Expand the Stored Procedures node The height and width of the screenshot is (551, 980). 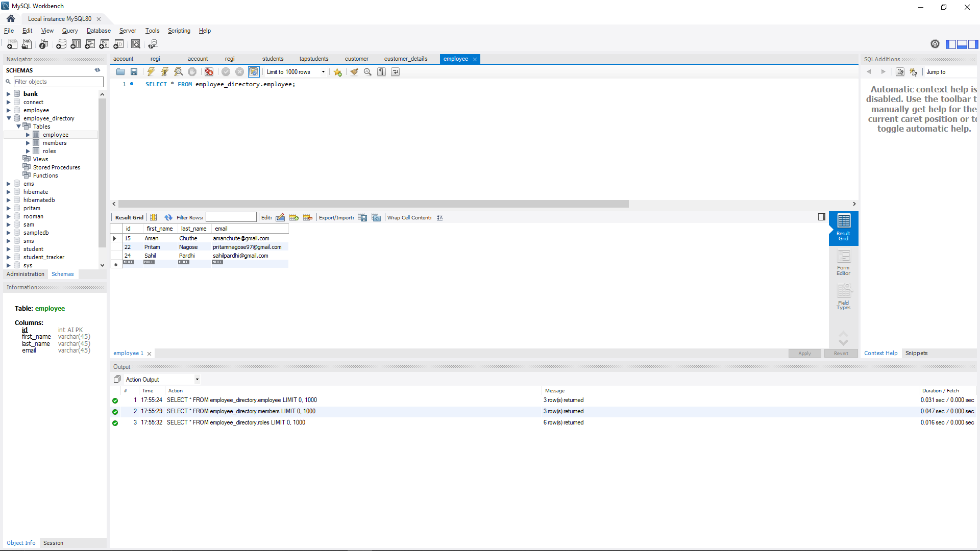pyautogui.click(x=57, y=167)
